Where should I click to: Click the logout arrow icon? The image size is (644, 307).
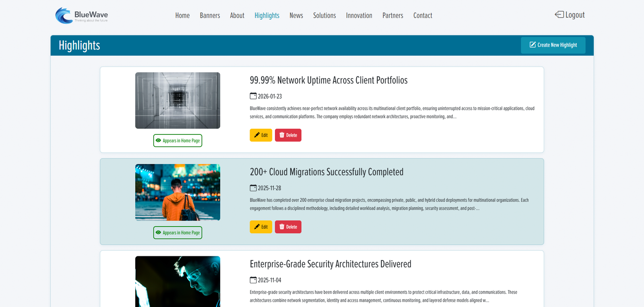(x=559, y=14)
